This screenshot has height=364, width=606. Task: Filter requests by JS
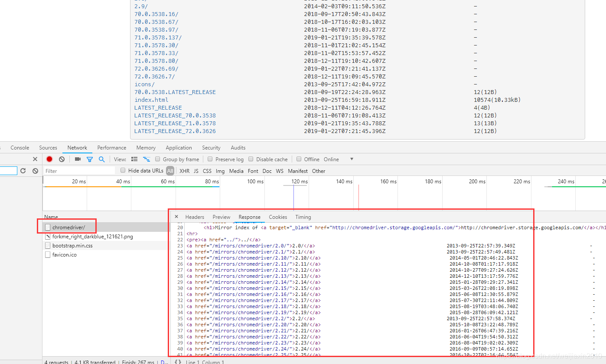(196, 171)
